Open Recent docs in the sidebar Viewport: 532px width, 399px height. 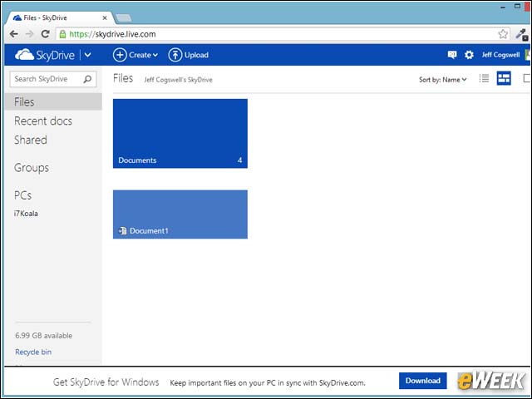[x=43, y=121]
